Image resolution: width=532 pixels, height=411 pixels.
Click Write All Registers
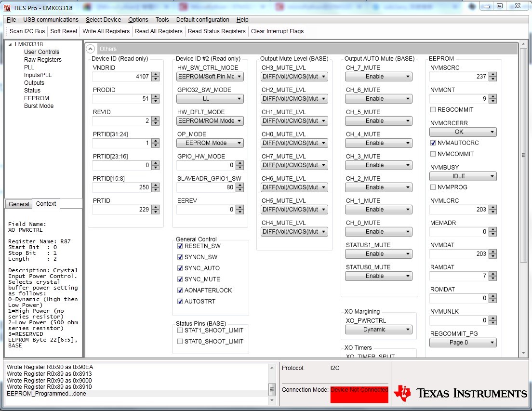click(106, 31)
